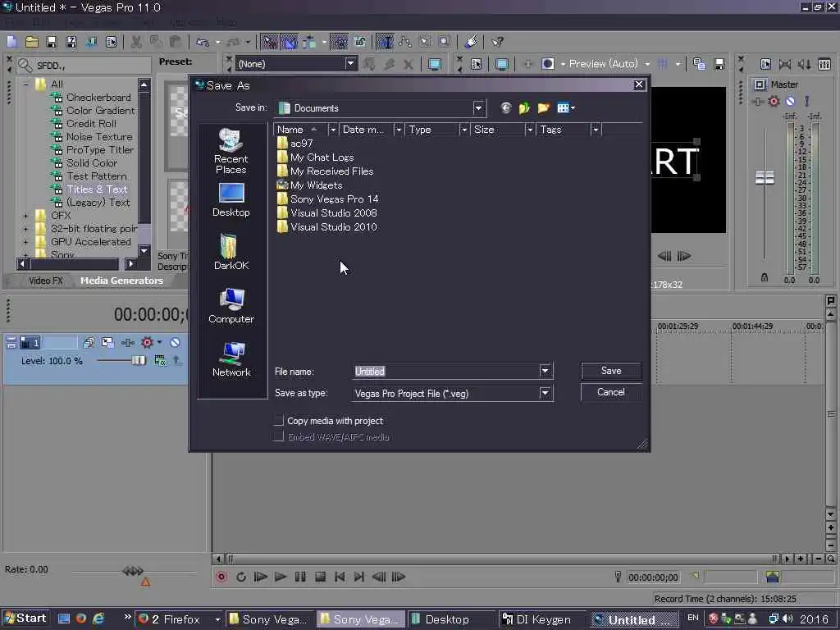
Task: Adjust the track Level slider handle
Action: (x=138, y=361)
